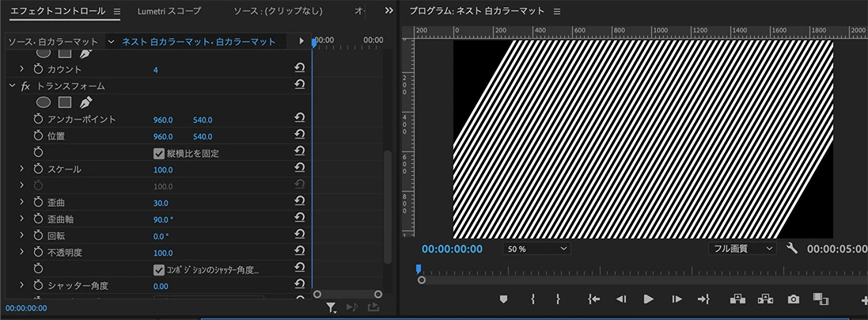Collapse the トランスフォーム effect group
The height and width of the screenshot is (320, 868).
point(12,86)
